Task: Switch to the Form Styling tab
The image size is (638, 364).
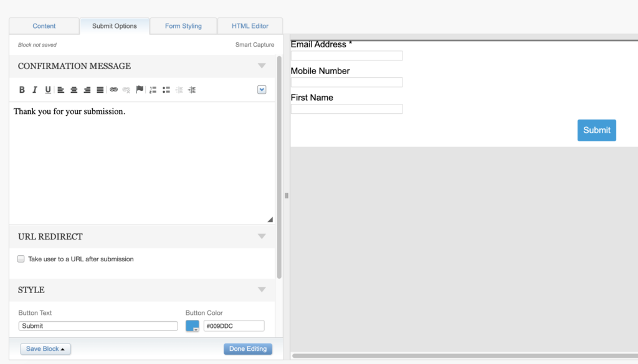Action: click(x=183, y=26)
